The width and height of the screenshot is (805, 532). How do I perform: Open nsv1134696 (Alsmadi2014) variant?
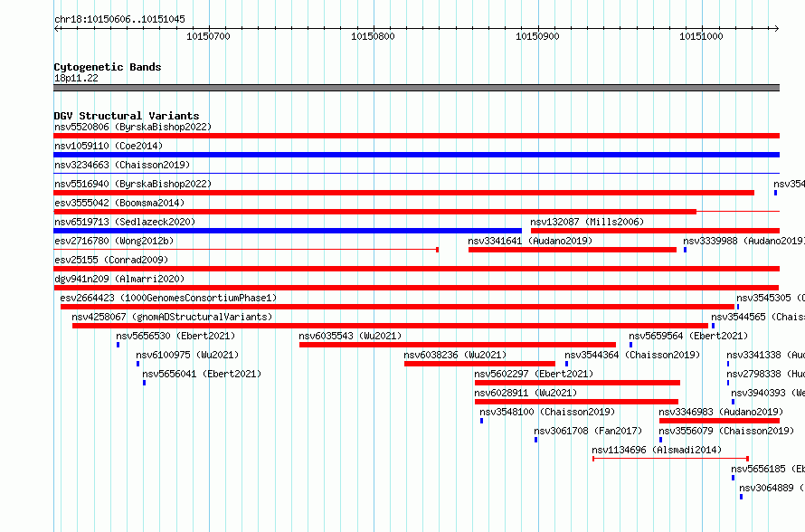click(657, 450)
